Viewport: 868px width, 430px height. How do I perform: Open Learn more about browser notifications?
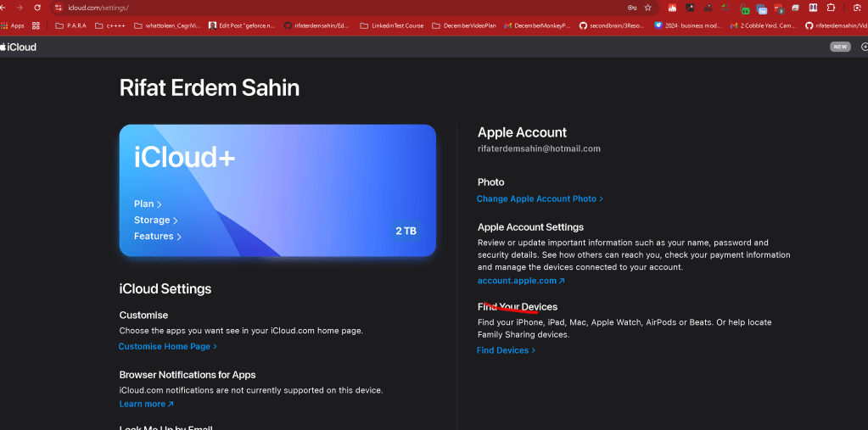pos(147,404)
